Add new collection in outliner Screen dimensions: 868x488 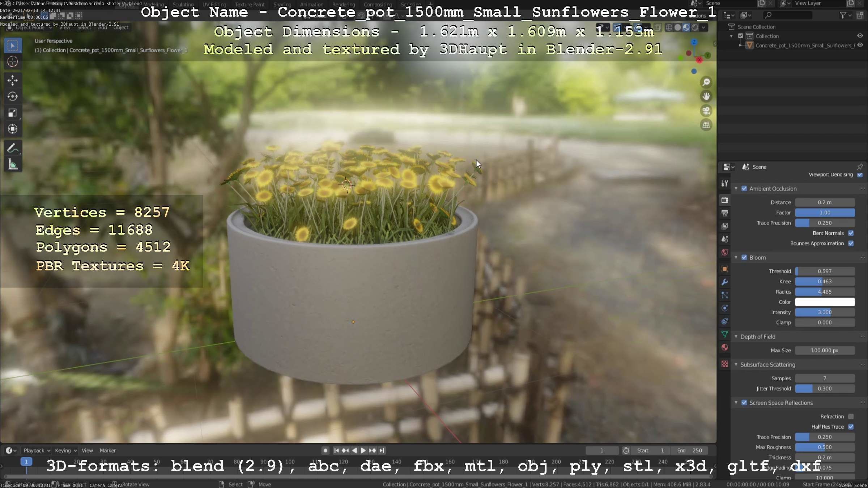click(x=860, y=15)
